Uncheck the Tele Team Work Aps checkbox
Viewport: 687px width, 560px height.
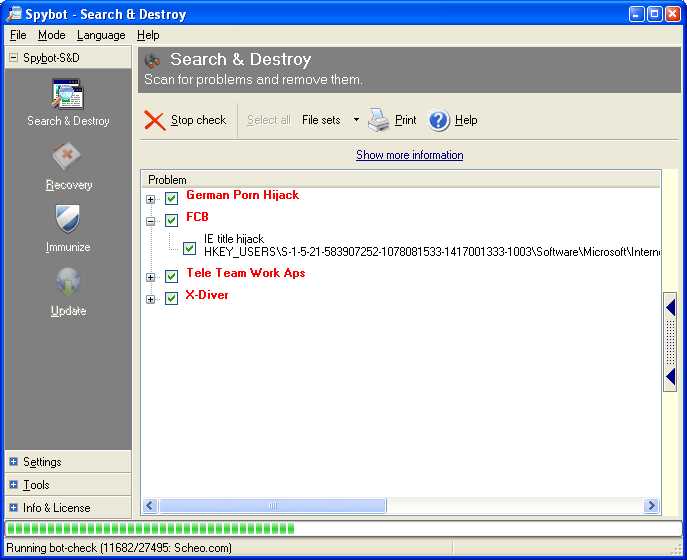click(171, 276)
